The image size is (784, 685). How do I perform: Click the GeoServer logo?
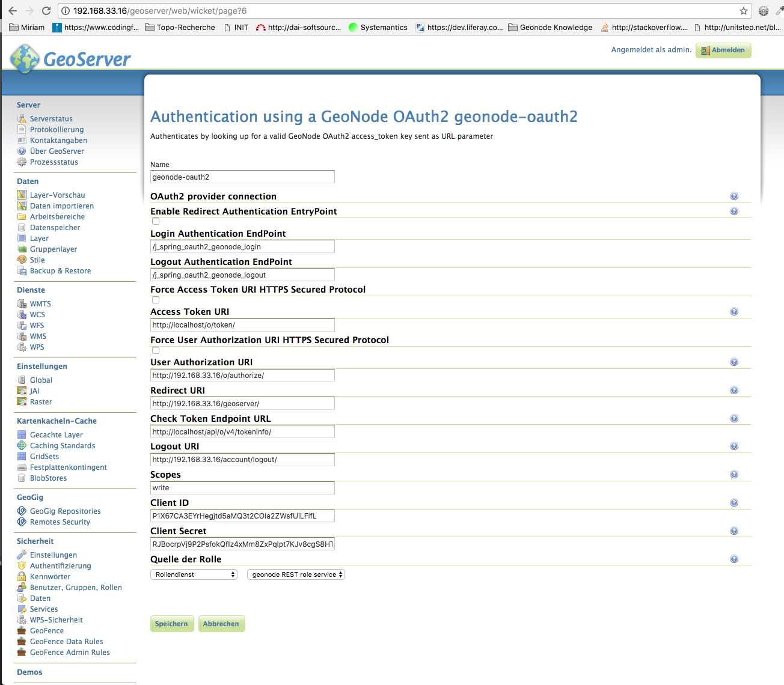click(x=71, y=59)
